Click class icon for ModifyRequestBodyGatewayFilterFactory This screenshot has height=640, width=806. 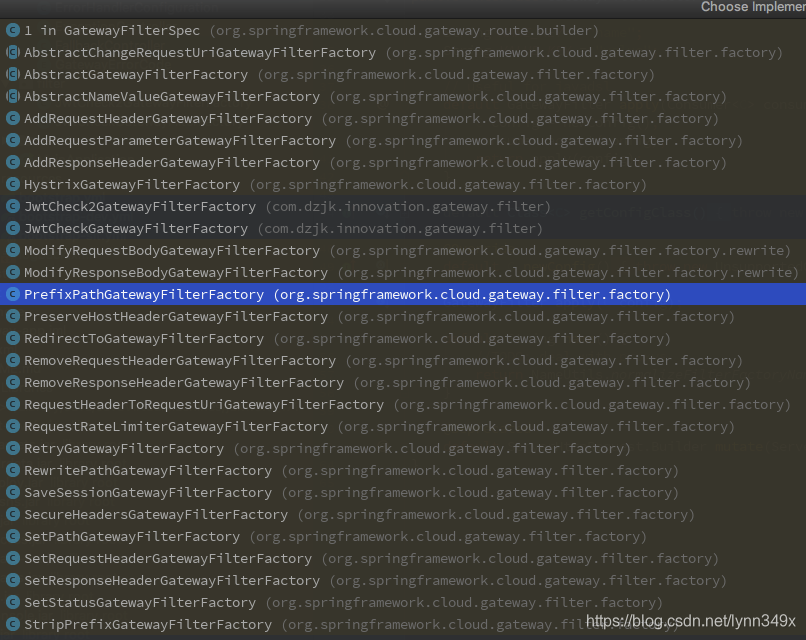tap(13, 250)
